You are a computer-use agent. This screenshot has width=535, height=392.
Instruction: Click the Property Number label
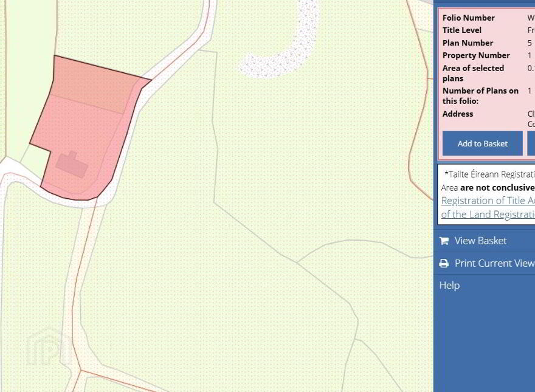tap(476, 55)
